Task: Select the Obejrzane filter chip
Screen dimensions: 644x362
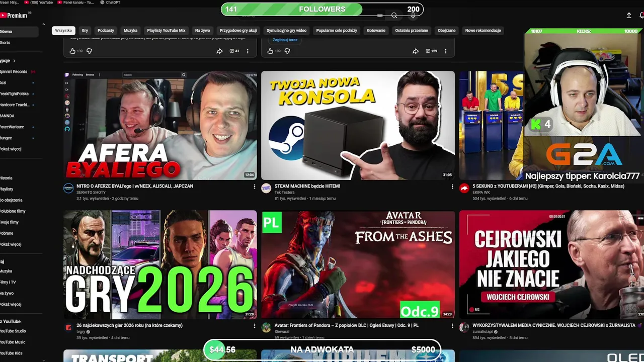Action: 446,31
